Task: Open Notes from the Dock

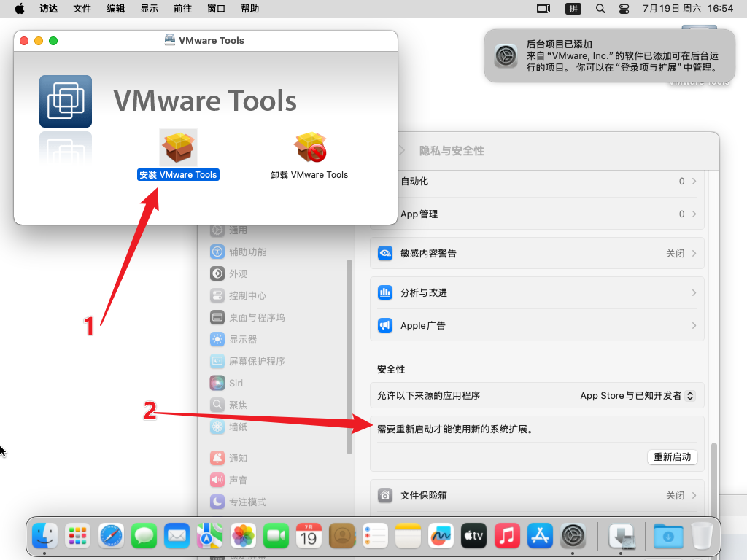Action: [408, 536]
